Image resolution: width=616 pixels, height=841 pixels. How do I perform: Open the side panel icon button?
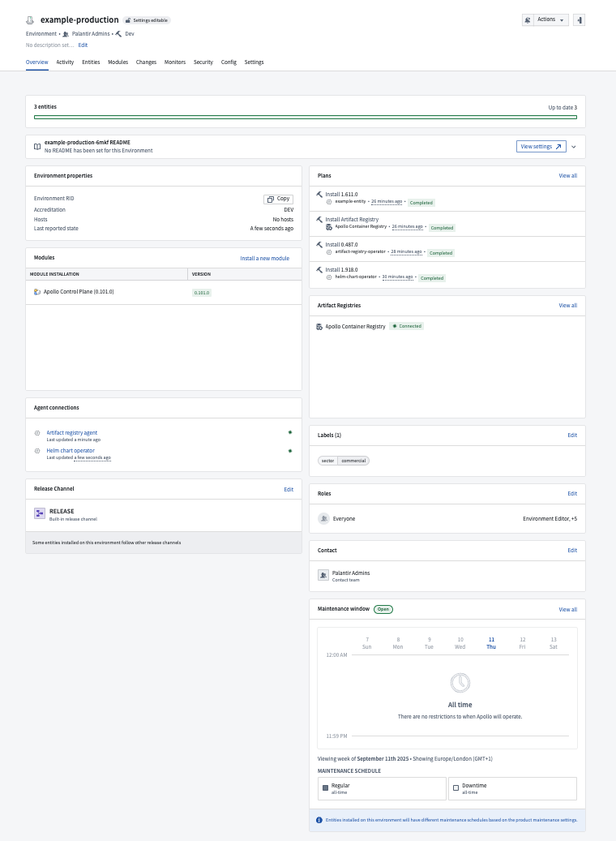579,19
